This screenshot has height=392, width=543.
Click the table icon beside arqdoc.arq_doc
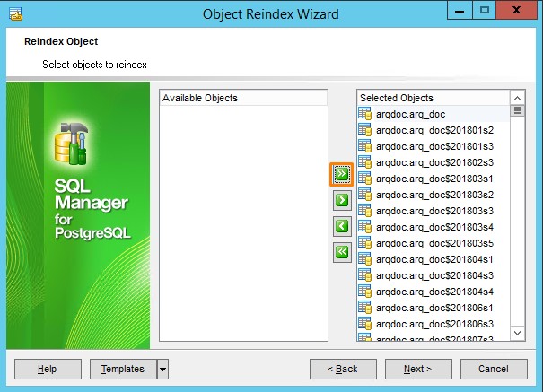coord(365,114)
